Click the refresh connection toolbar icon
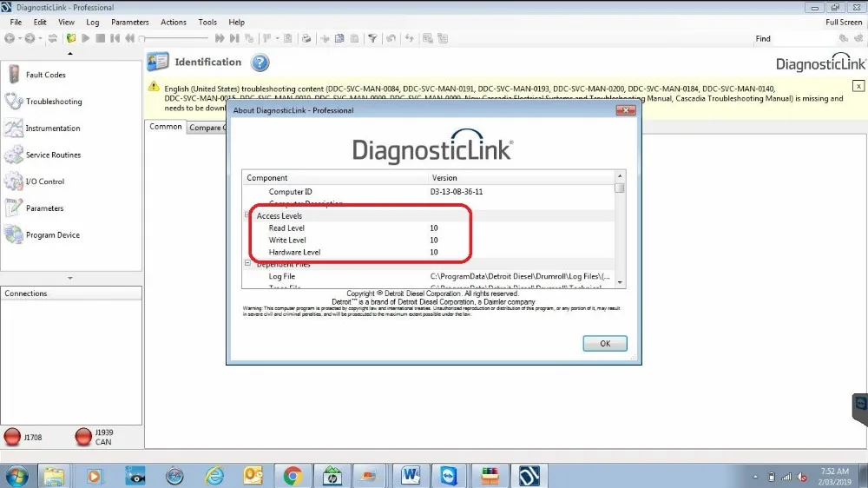868x488 pixels. [x=53, y=38]
